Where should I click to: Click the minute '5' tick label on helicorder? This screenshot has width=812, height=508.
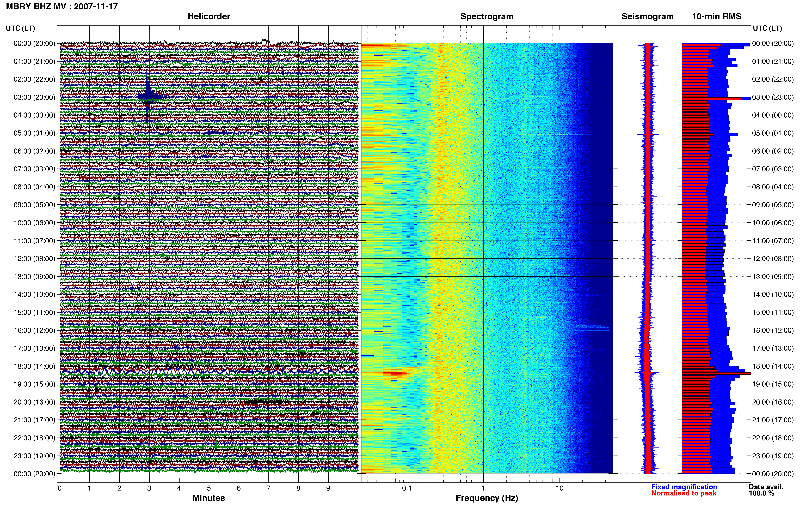pyautogui.click(x=209, y=488)
